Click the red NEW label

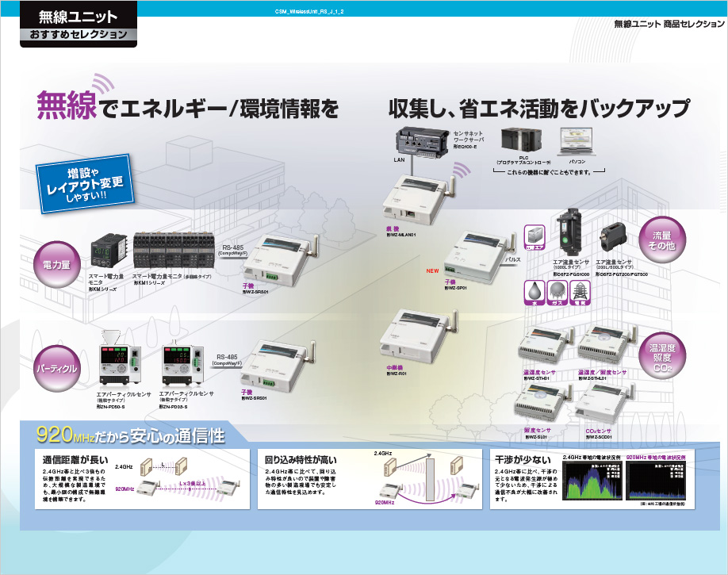coord(432,270)
